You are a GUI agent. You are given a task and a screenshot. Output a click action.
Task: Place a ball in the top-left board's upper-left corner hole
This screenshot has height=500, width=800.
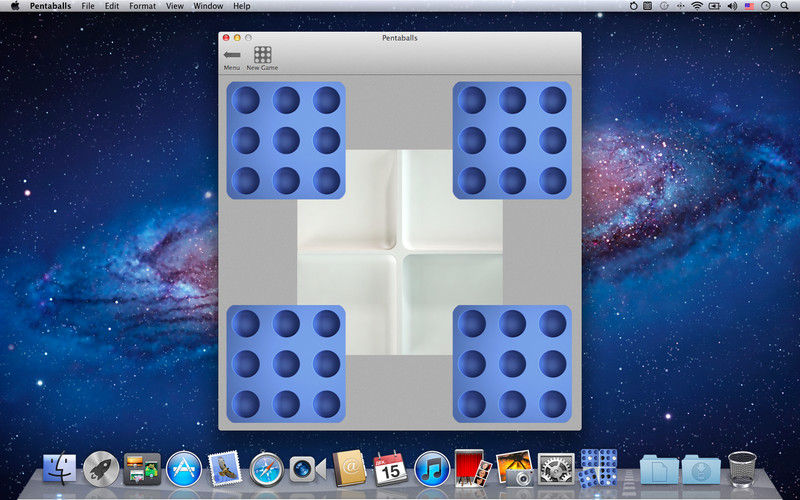(x=245, y=100)
